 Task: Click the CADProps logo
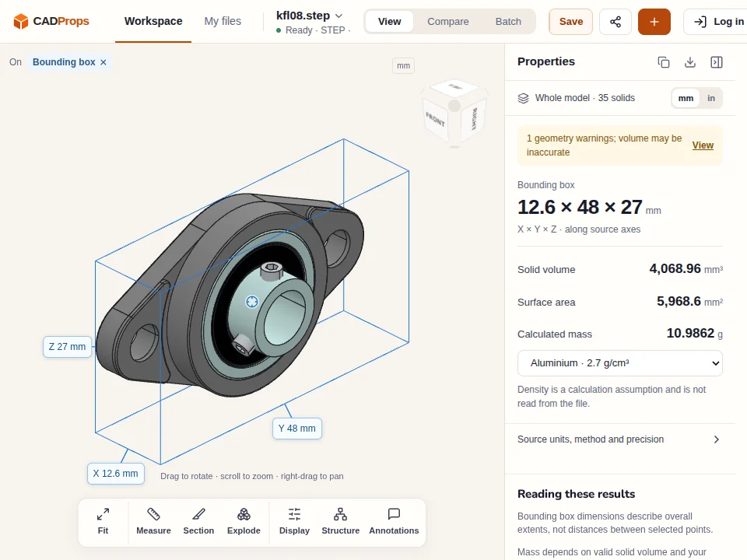51,22
